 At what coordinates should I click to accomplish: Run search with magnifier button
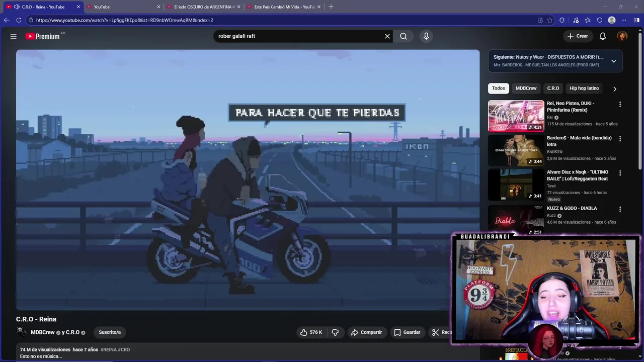(404, 36)
